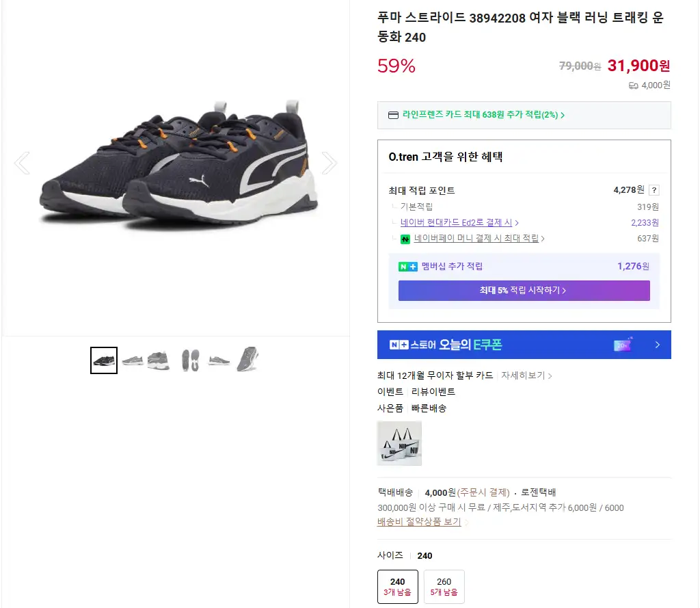
Task: Click the N+ membership badge icon
Action: click(408, 267)
